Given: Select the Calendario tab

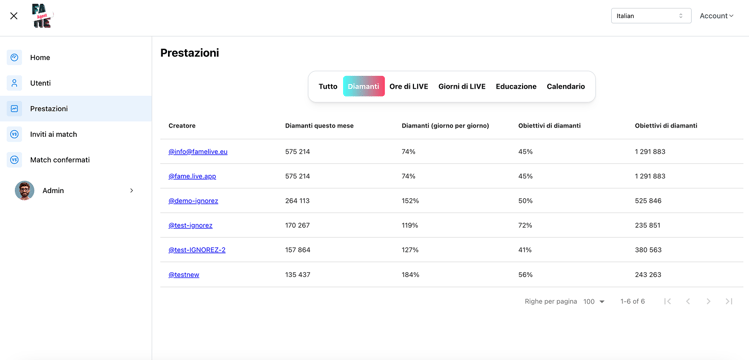Looking at the screenshot, I should pos(566,86).
